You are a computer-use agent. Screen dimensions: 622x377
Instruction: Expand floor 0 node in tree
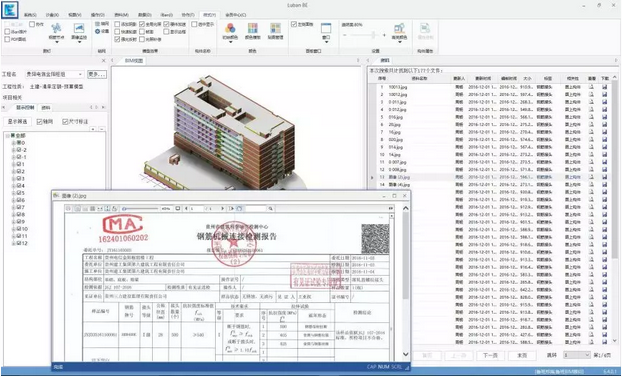tap(13, 143)
